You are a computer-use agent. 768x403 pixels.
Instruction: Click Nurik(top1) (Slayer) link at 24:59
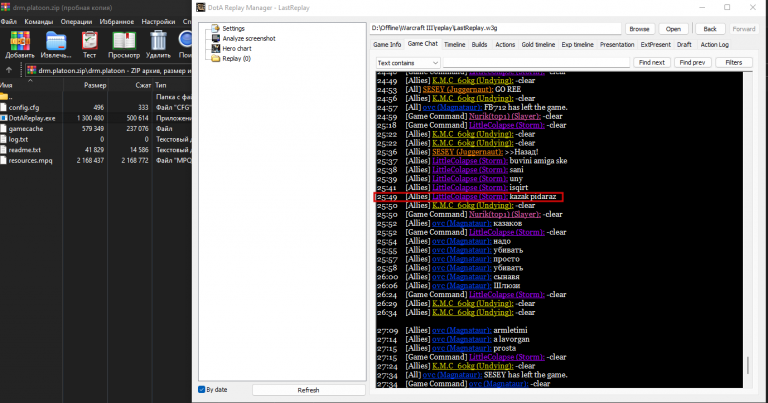pos(505,117)
